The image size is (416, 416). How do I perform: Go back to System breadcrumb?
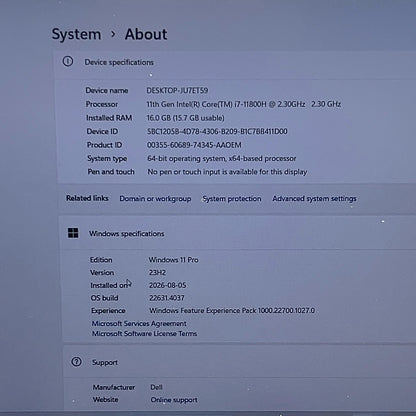click(x=76, y=34)
